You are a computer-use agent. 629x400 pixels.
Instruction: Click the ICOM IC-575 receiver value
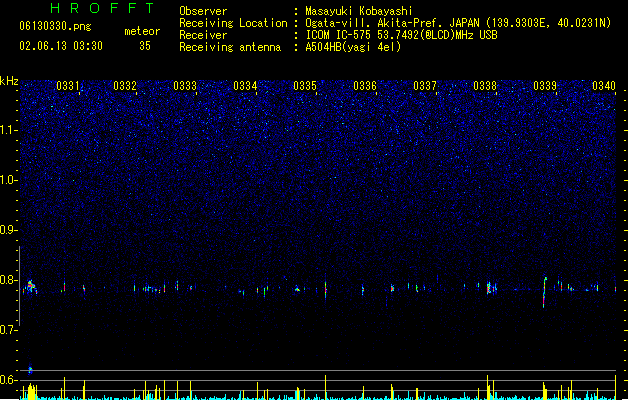402,35
